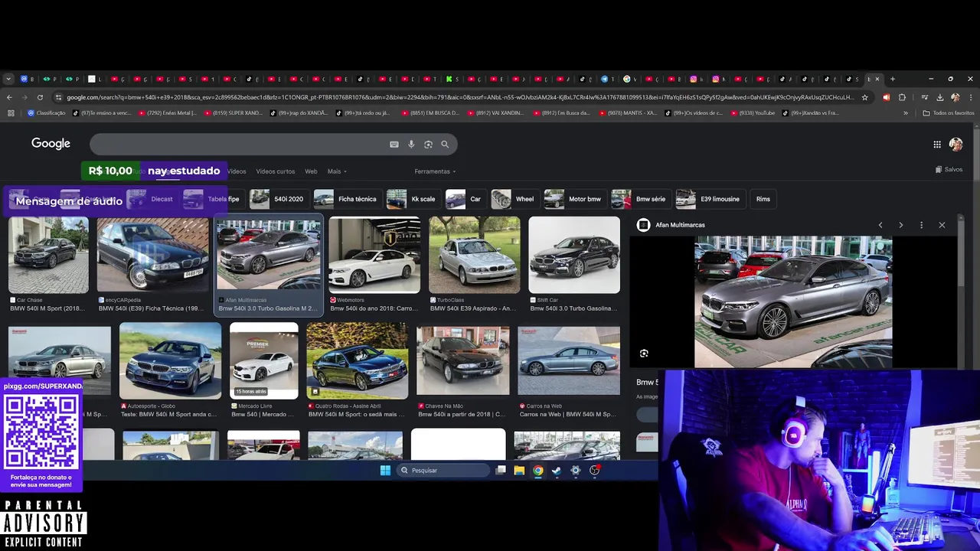Click the magnifier search button
Image resolution: width=980 pixels, height=551 pixels.
[x=445, y=144]
